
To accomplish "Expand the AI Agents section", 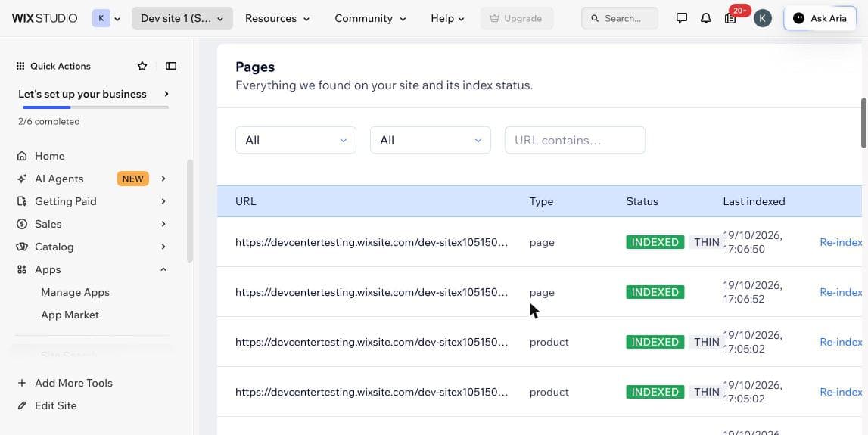I will [163, 179].
